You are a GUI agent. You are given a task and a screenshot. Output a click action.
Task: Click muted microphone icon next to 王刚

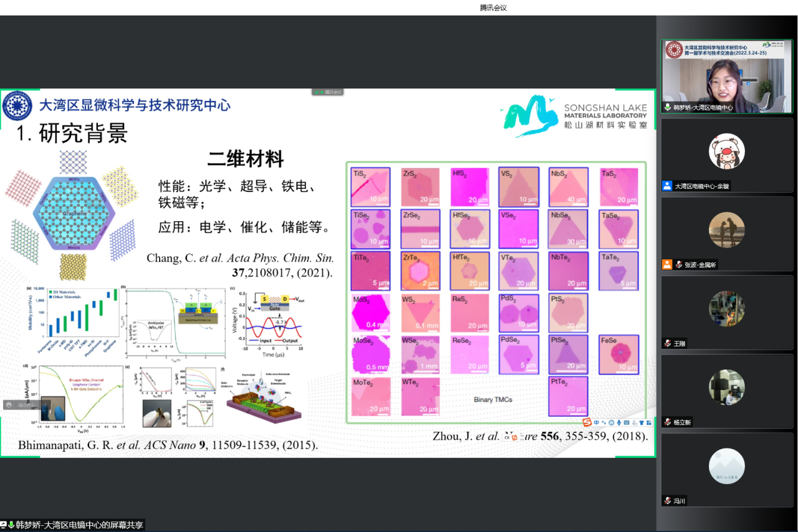tap(666, 343)
